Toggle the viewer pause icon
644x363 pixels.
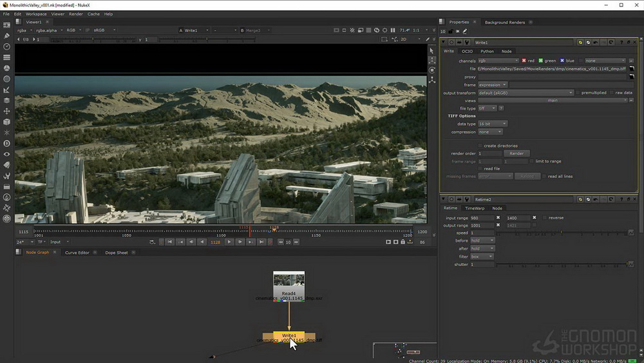pos(393,30)
